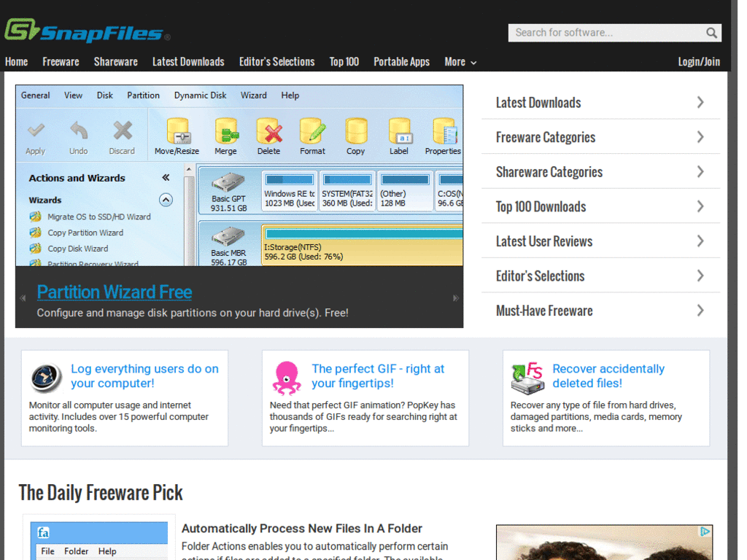The width and height of the screenshot is (747, 560).
Task: Click the Partition Wizard screenshot image
Action: click(239, 176)
